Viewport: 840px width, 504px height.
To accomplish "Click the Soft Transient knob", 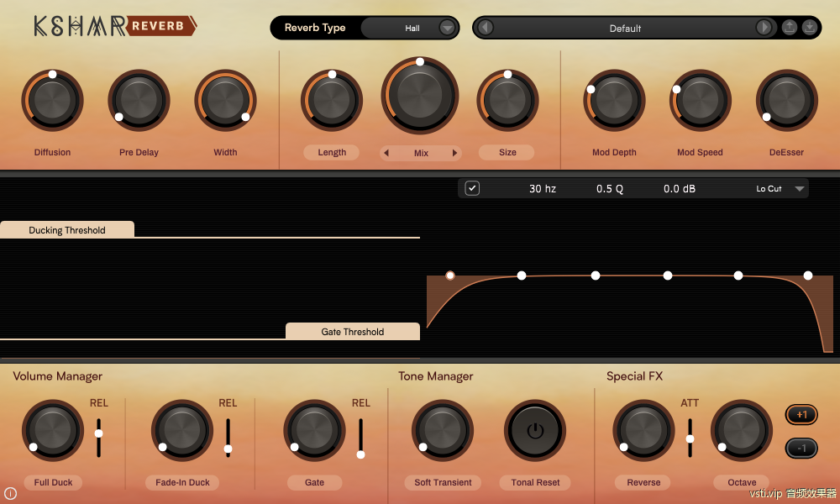I will [443, 430].
